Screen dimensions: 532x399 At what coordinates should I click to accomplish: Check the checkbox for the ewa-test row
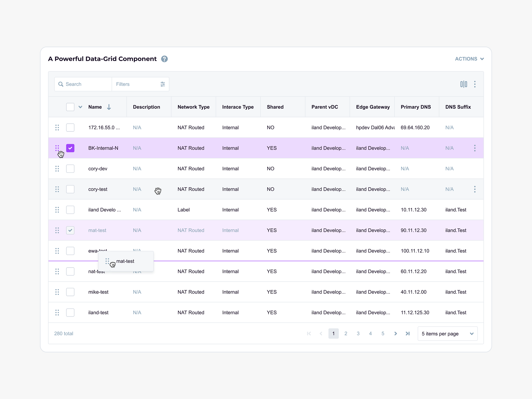click(x=70, y=251)
